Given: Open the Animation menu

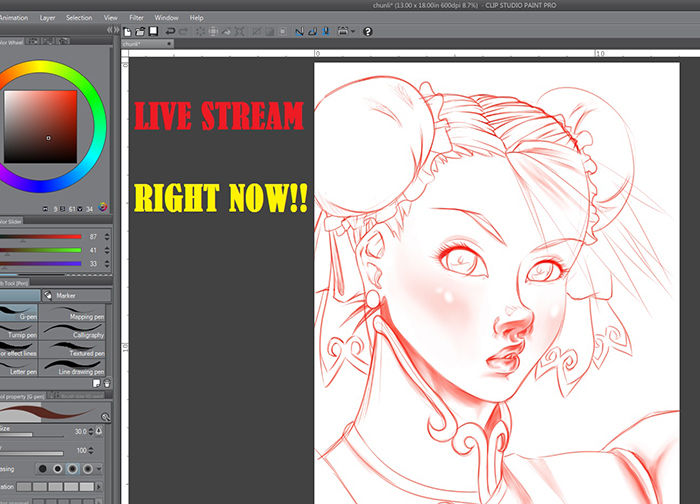Looking at the screenshot, I should [13, 18].
